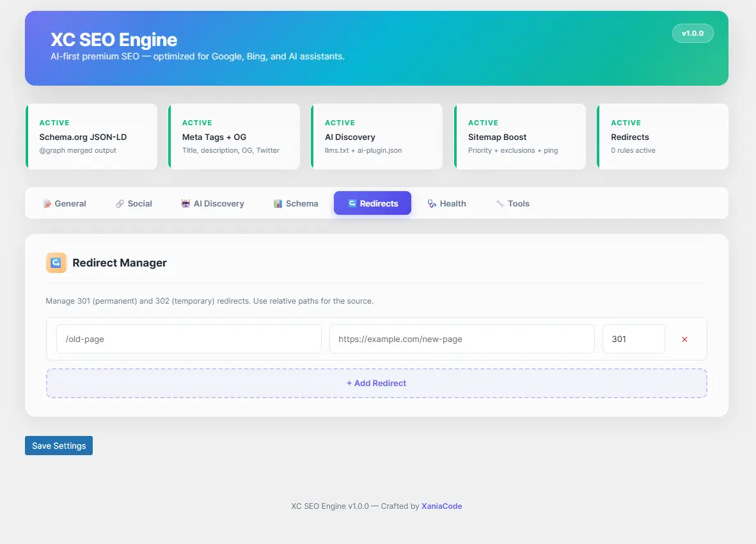Switch to the Social tab
This screenshot has height=544, width=756.
[134, 203]
